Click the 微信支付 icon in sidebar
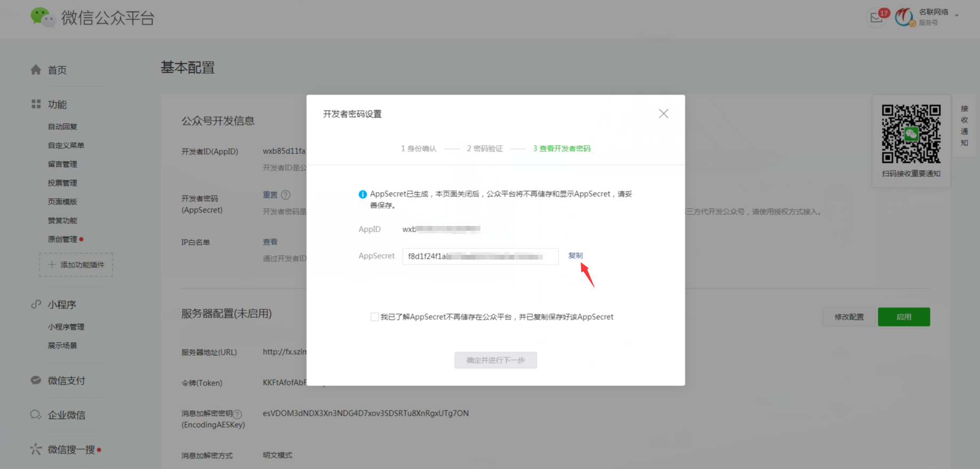 point(36,380)
